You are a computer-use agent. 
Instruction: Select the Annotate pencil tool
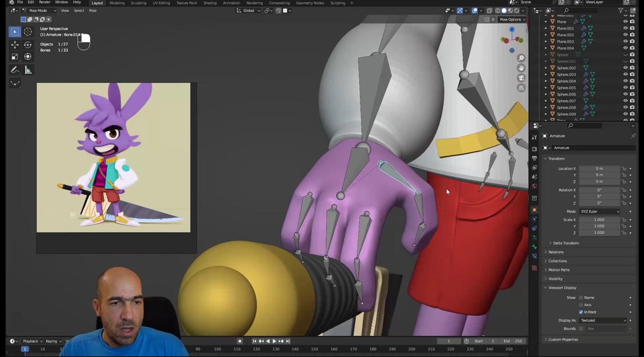point(15,70)
